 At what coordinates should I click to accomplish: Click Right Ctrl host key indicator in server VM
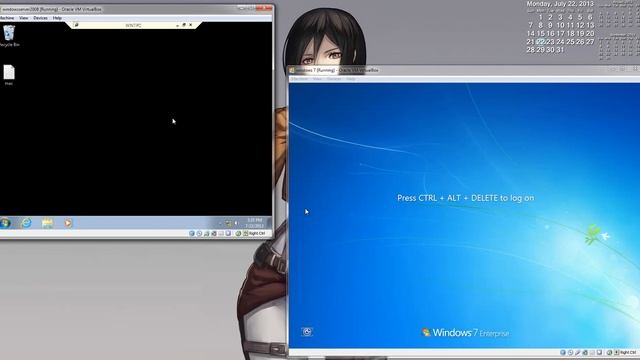[257, 233]
